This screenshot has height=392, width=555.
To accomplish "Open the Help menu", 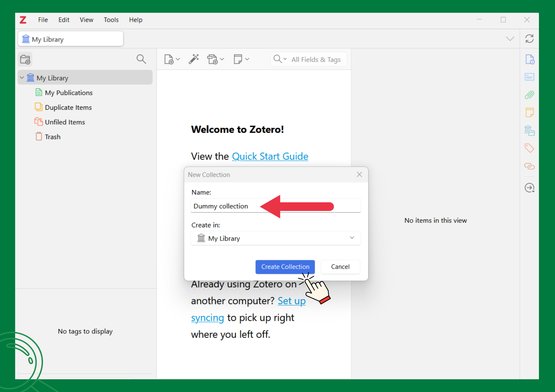I will (135, 20).
